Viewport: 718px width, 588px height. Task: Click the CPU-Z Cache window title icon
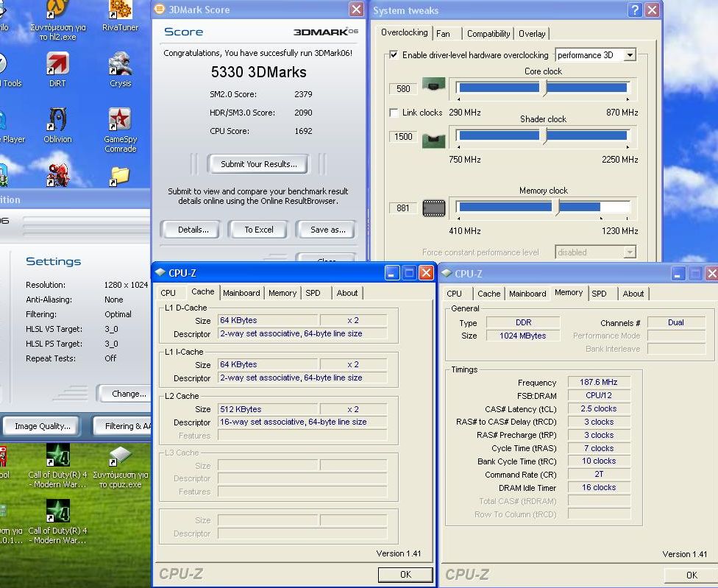click(160, 272)
